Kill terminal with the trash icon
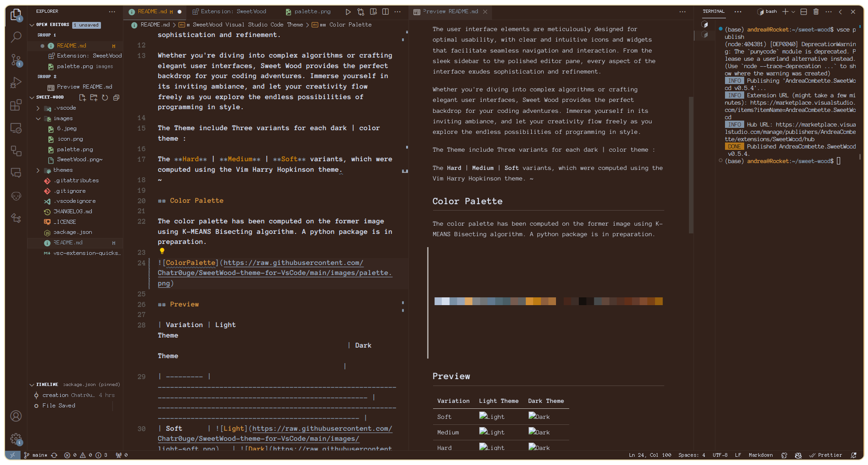This screenshot has width=868, height=465. (816, 12)
